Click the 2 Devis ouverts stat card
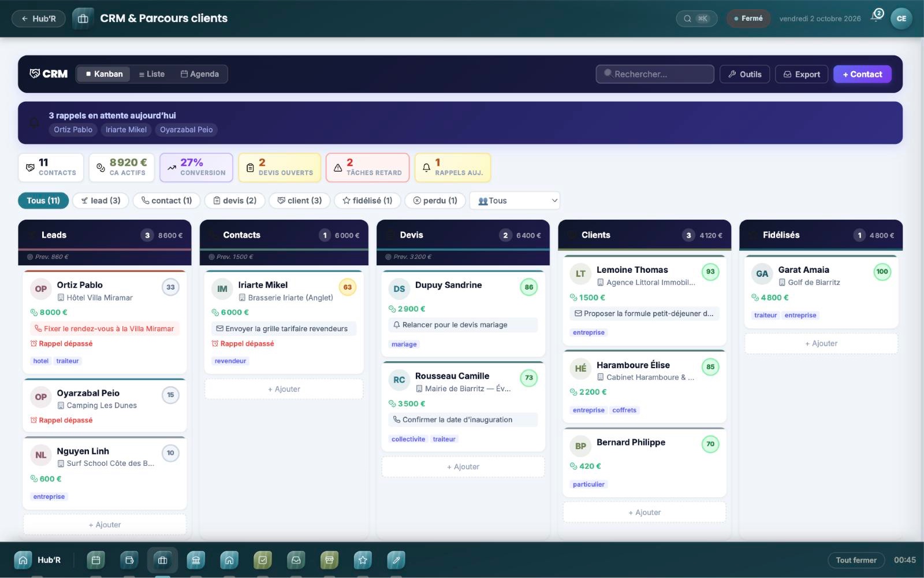 (x=280, y=167)
